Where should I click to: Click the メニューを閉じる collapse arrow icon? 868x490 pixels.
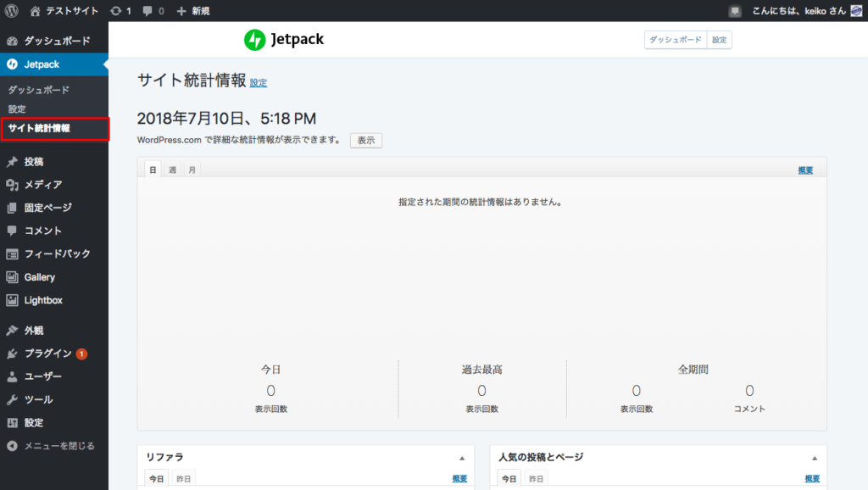pyautogui.click(x=12, y=446)
